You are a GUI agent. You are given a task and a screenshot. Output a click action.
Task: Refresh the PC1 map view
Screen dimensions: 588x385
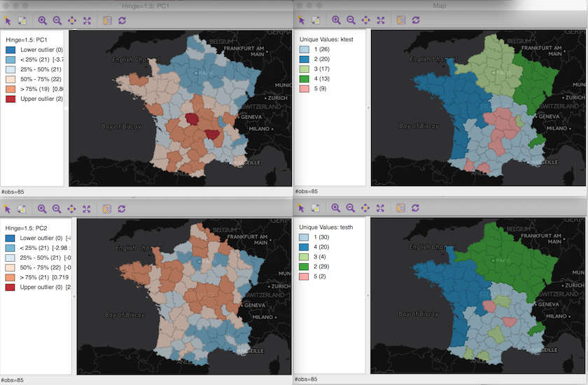coord(121,20)
